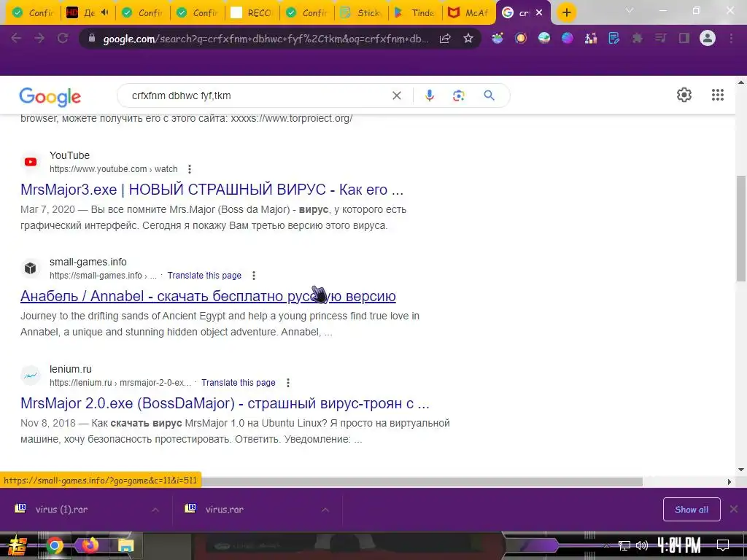Translate the lenium.ru page
747x560 pixels.
(239, 383)
